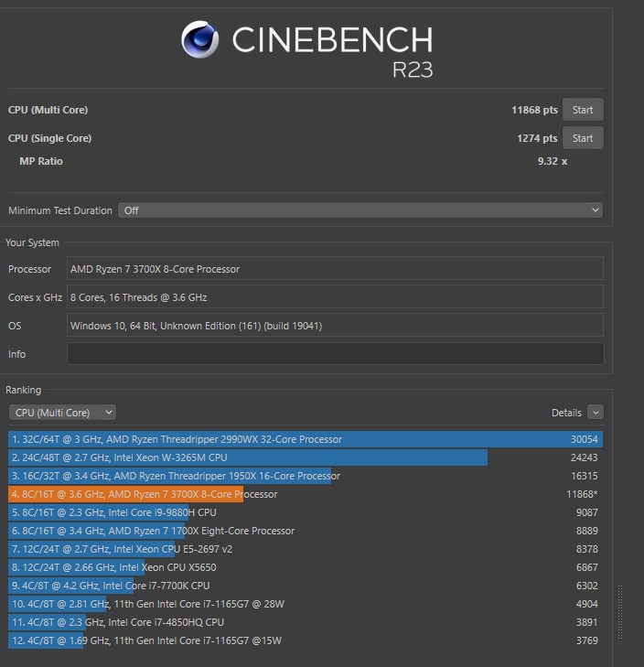
Task: Click the Minimum Test Duration label
Action: (60, 210)
